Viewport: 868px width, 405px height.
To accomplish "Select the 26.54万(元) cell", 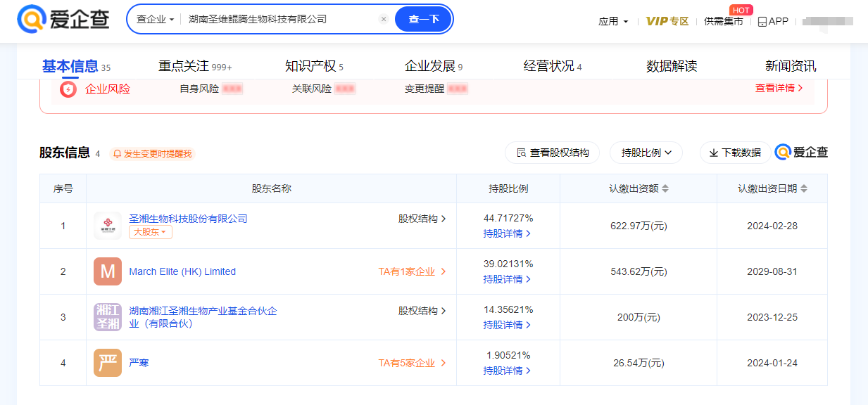I will pos(639,363).
